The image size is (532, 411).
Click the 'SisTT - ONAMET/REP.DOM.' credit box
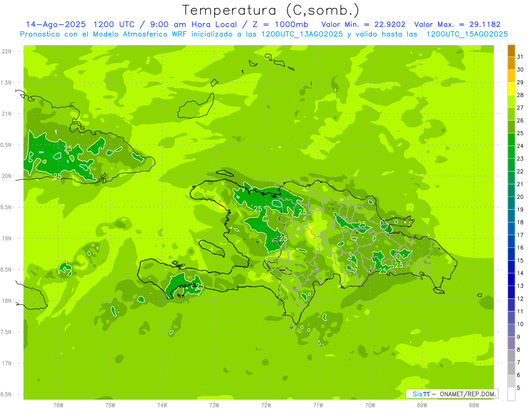pos(452,394)
